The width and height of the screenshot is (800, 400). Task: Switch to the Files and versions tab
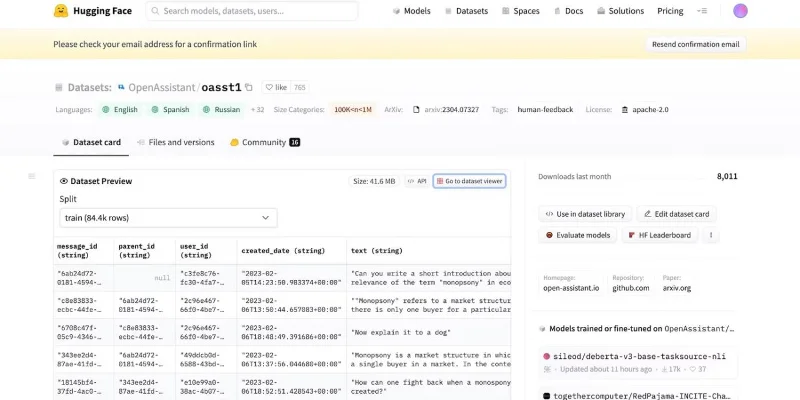point(176,142)
